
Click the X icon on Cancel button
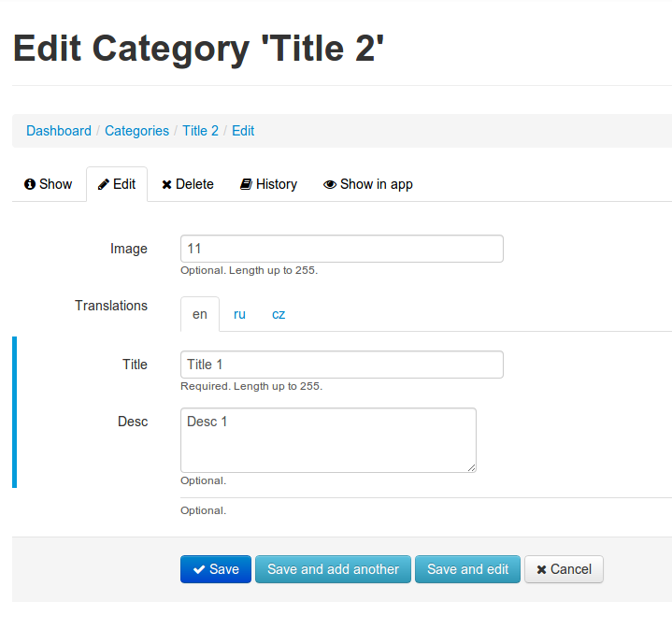[541, 569]
